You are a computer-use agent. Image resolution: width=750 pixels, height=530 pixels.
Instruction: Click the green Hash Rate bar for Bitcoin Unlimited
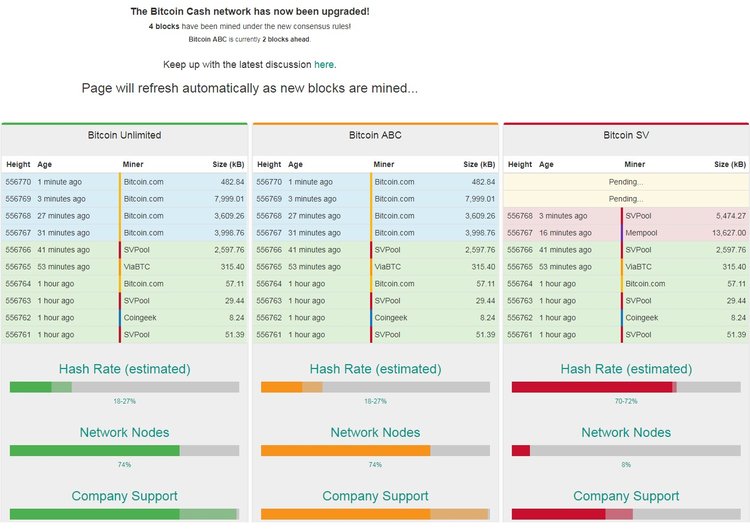click(31, 387)
